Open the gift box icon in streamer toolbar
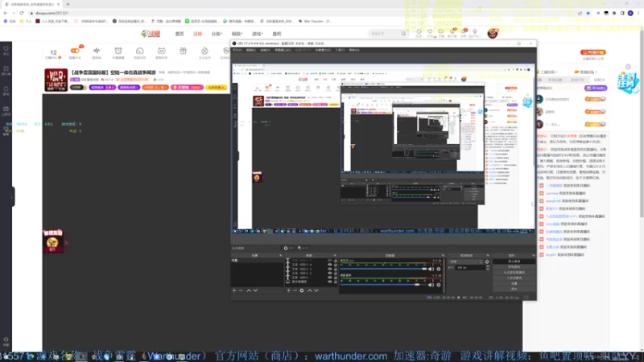 (x=184, y=51)
